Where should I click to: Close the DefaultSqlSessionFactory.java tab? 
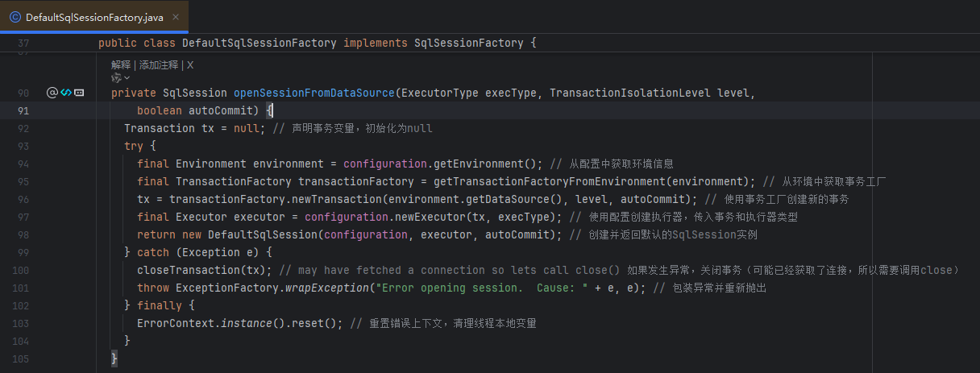point(176,17)
